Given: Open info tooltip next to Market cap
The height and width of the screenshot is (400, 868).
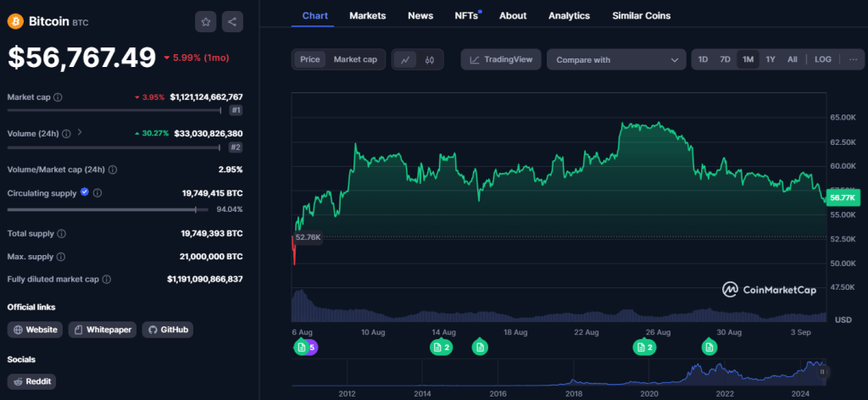Looking at the screenshot, I should (x=58, y=97).
